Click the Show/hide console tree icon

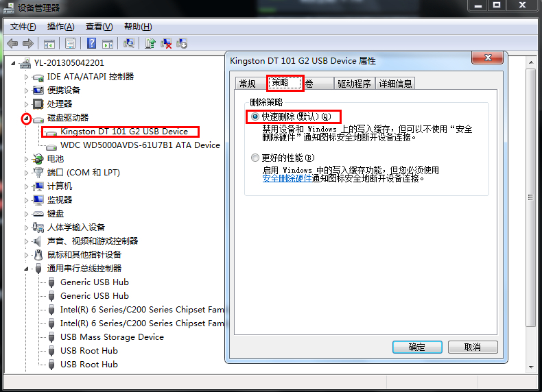(x=49, y=44)
